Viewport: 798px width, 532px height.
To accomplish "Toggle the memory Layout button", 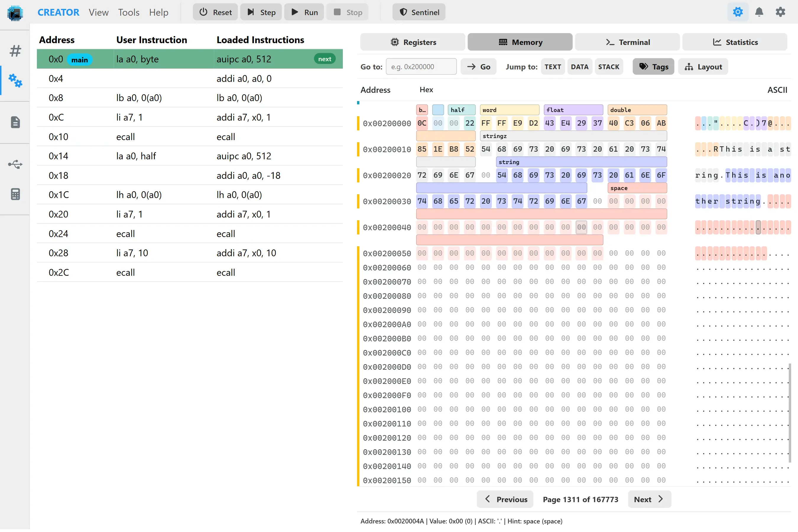I will [703, 66].
